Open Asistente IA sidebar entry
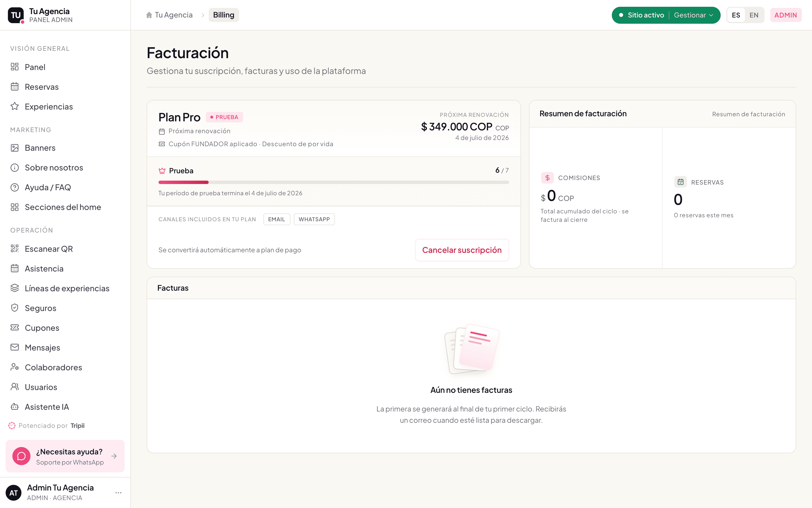Viewport: 812px width, 508px height. [65, 407]
